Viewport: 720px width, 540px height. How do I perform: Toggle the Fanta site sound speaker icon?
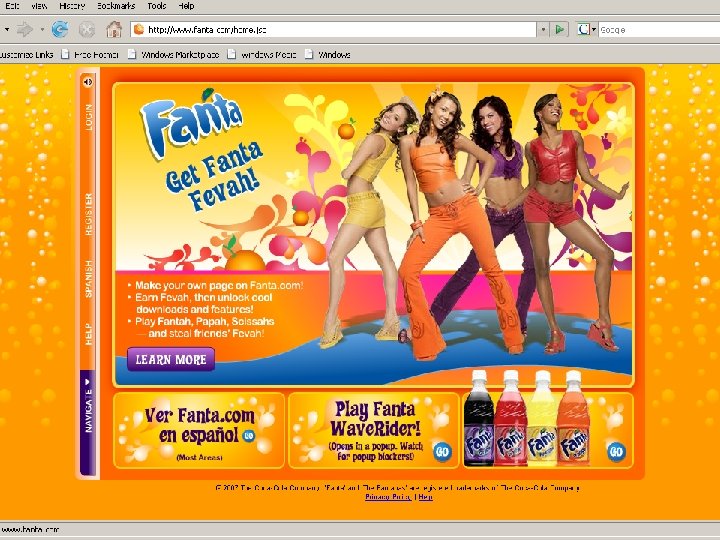coord(88,82)
